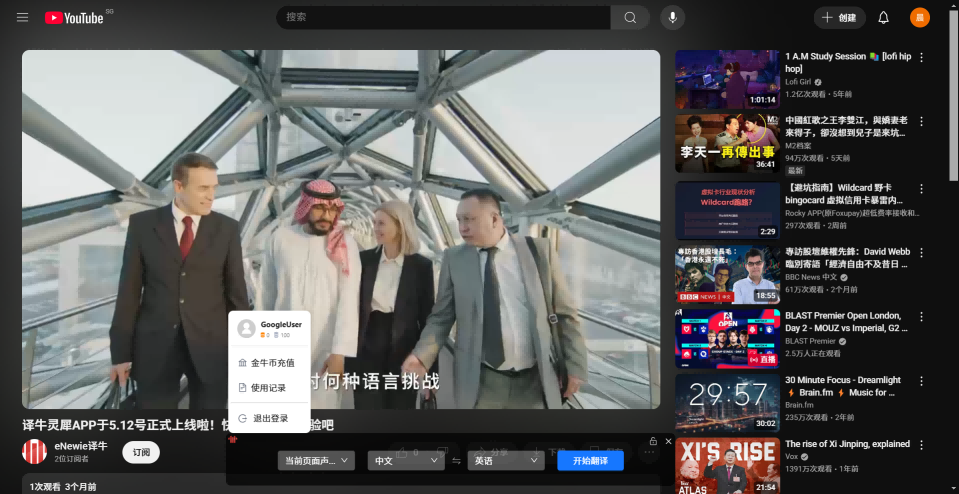Viewport: 959px width, 494px height.
Task: Click the search magnifier button
Action: point(630,18)
